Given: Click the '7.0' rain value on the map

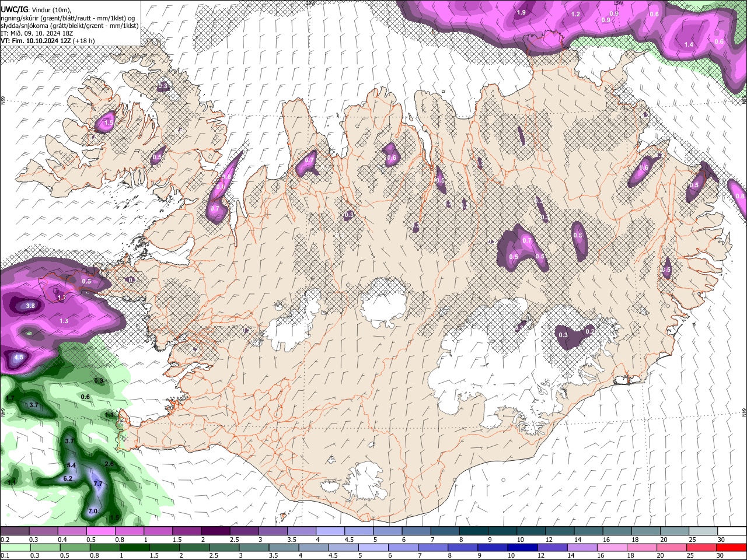Looking at the screenshot, I should point(93,511).
